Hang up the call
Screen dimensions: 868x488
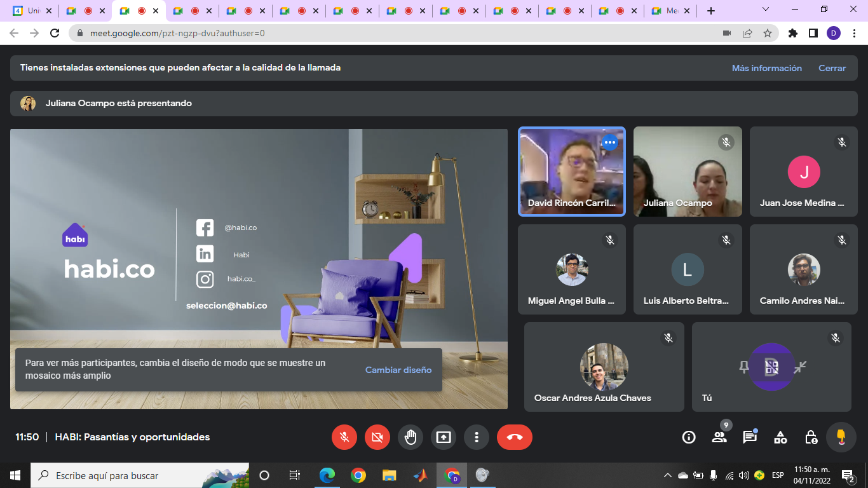coord(514,437)
